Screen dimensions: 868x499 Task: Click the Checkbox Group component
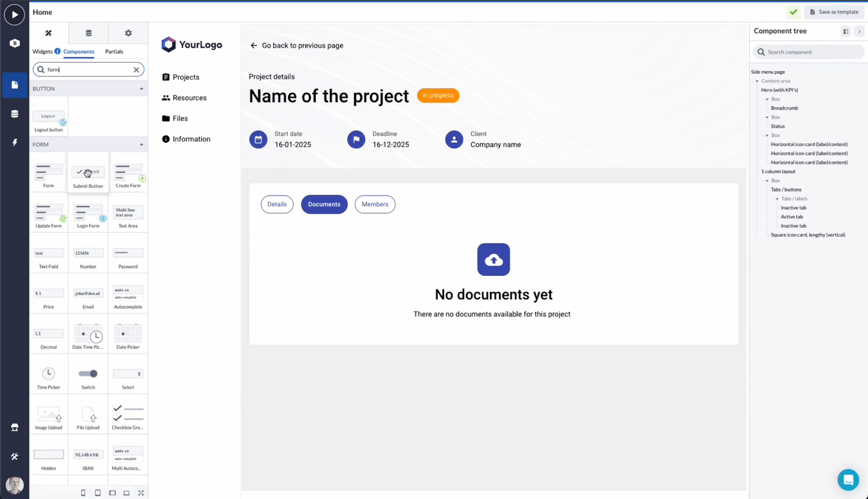click(127, 414)
